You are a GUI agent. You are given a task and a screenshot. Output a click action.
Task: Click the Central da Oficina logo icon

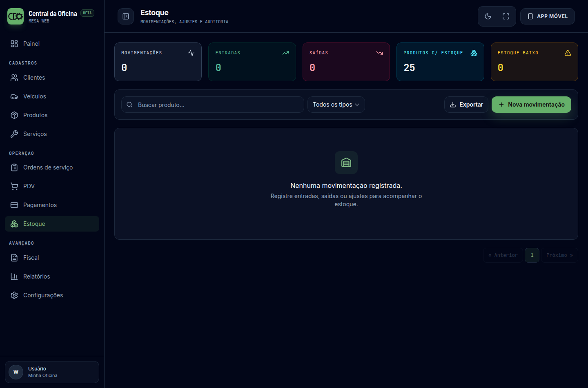[x=16, y=16]
